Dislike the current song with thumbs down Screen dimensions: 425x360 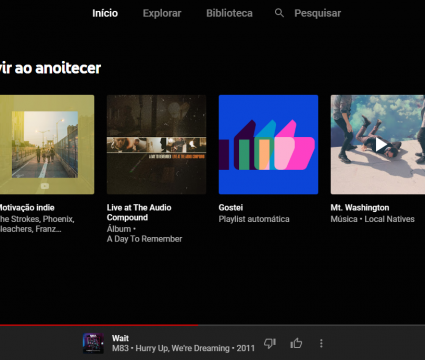[270, 343]
